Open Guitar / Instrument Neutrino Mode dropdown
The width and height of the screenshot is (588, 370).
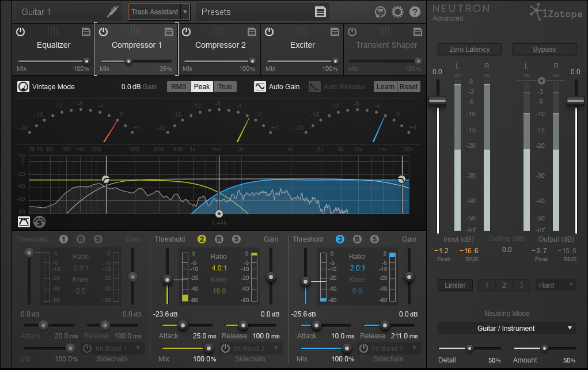[x=507, y=329]
